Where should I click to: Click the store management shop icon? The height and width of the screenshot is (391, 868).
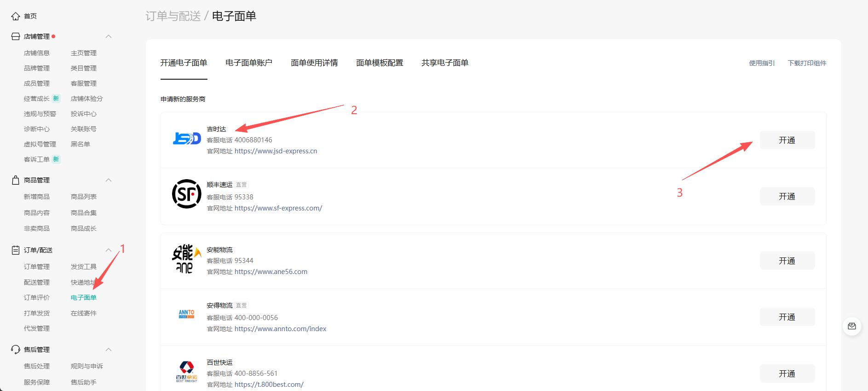click(15, 36)
